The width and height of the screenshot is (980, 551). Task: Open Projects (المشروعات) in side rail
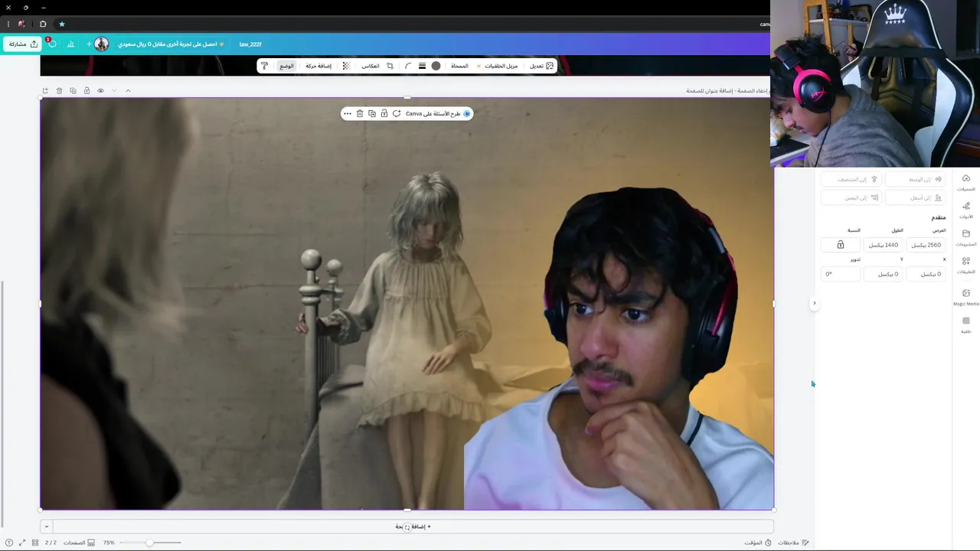[966, 237]
